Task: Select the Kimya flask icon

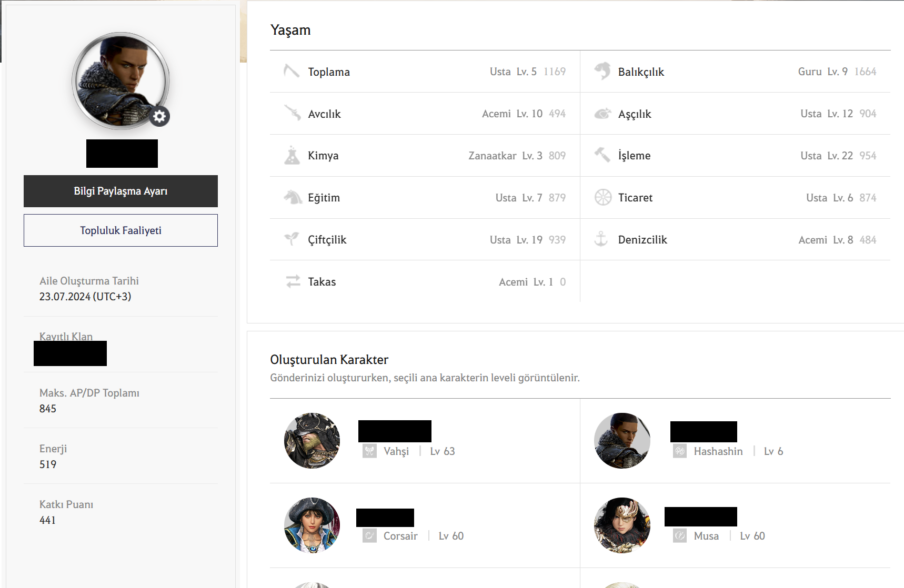Action: pos(292,156)
